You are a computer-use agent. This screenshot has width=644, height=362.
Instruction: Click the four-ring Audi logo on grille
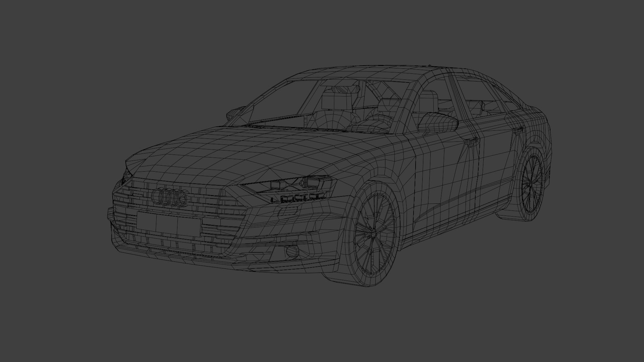point(168,197)
